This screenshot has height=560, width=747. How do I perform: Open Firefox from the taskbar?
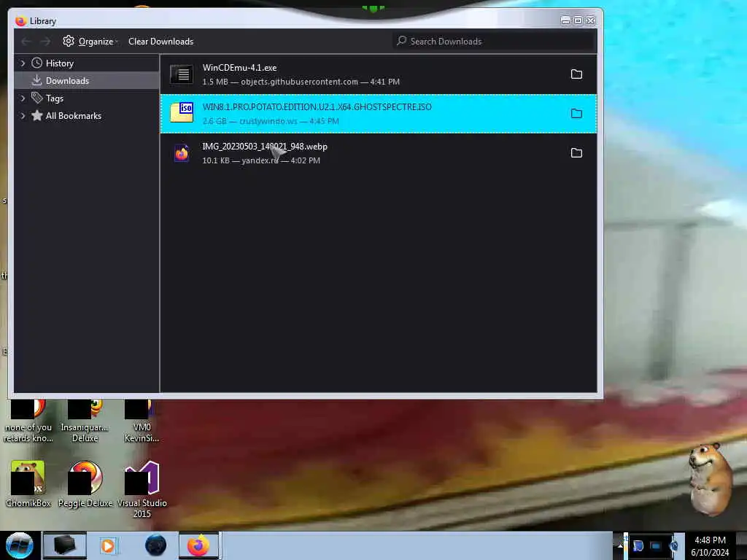(198, 545)
